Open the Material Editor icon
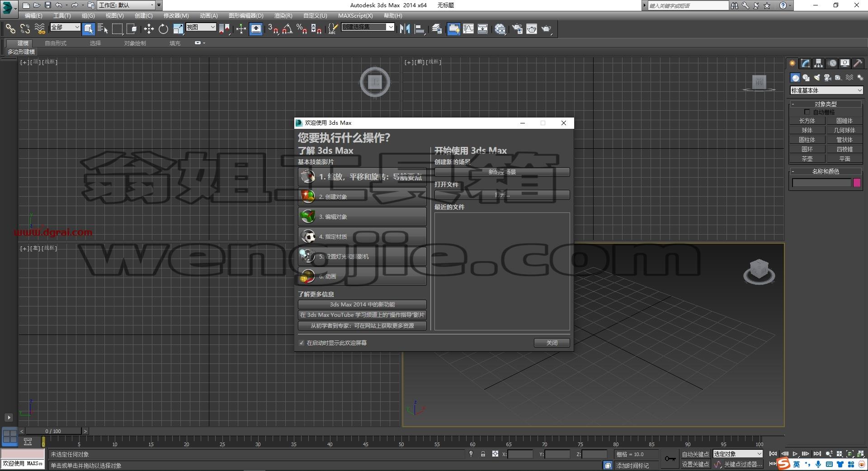868x471 pixels. (500, 29)
